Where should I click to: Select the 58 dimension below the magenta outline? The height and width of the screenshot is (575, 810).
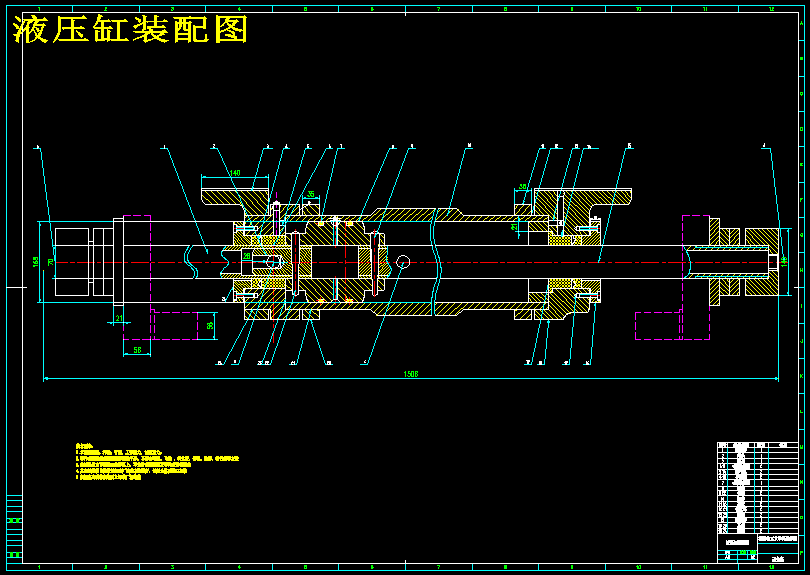pos(137,350)
